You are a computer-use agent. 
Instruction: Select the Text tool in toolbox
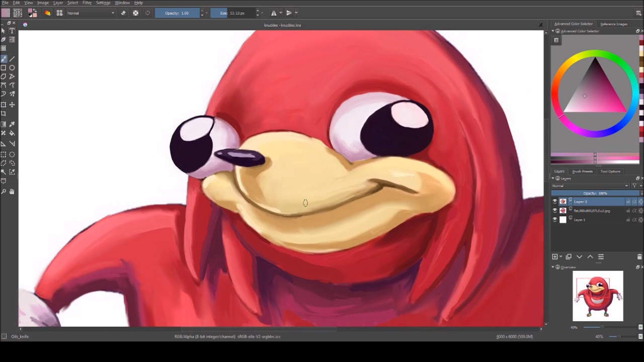12,31
